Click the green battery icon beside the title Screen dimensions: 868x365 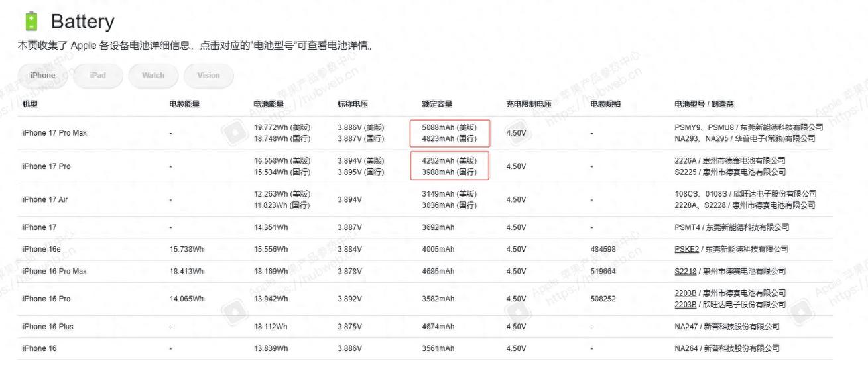point(30,22)
